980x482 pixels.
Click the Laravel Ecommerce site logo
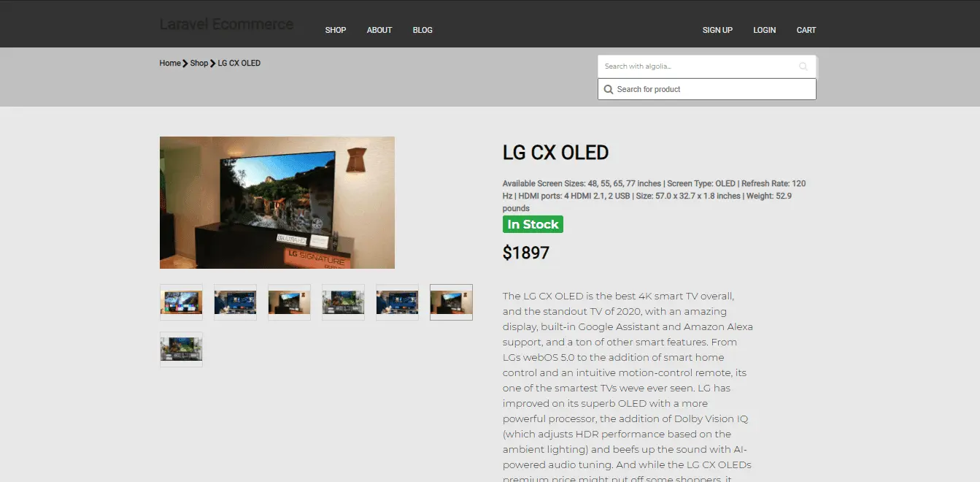(x=226, y=24)
